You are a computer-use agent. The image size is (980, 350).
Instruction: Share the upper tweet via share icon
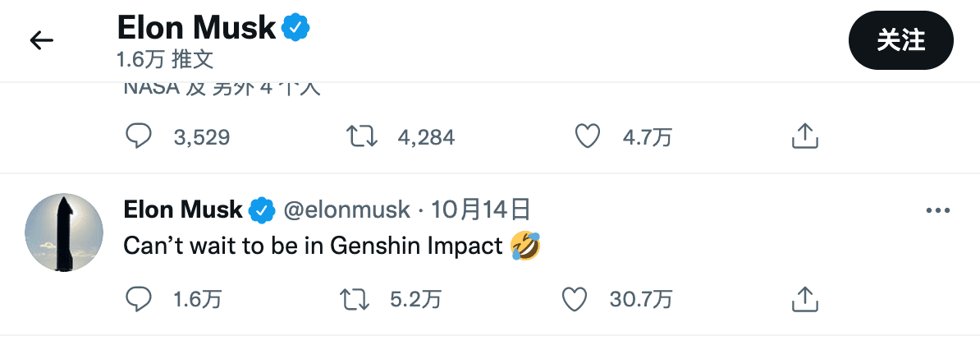(x=804, y=136)
